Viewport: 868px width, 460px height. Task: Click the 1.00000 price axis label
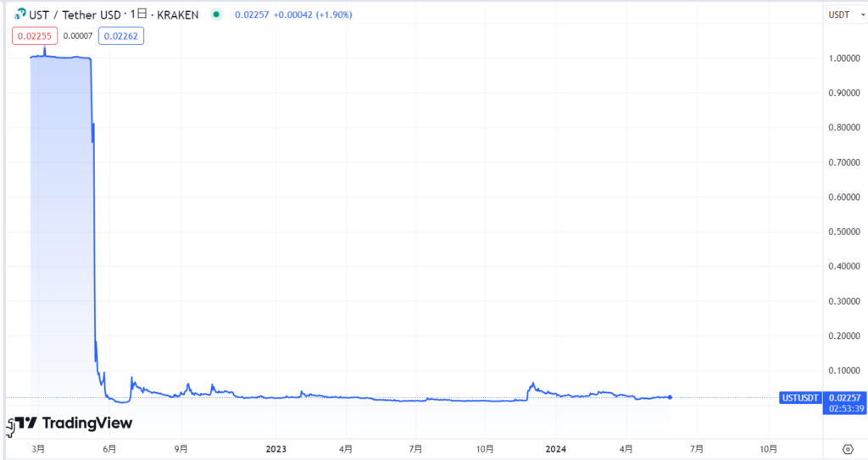pos(844,58)
